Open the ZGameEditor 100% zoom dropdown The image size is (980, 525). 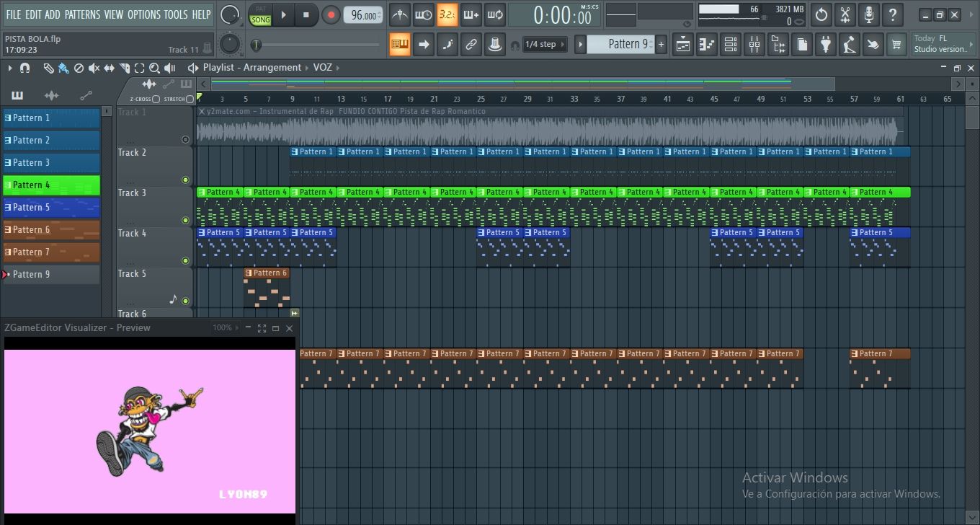coord(226,327)
